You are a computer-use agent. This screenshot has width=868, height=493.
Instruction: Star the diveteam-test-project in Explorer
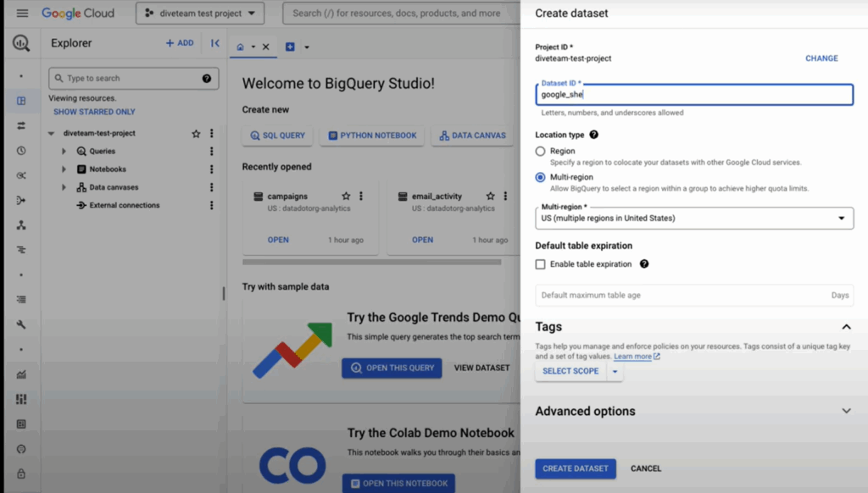coord(196,134)
